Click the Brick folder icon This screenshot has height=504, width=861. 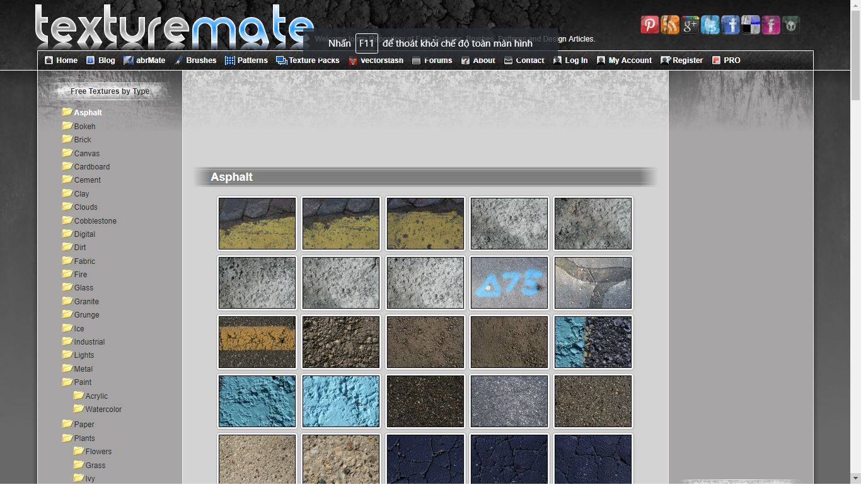point(67,139)
